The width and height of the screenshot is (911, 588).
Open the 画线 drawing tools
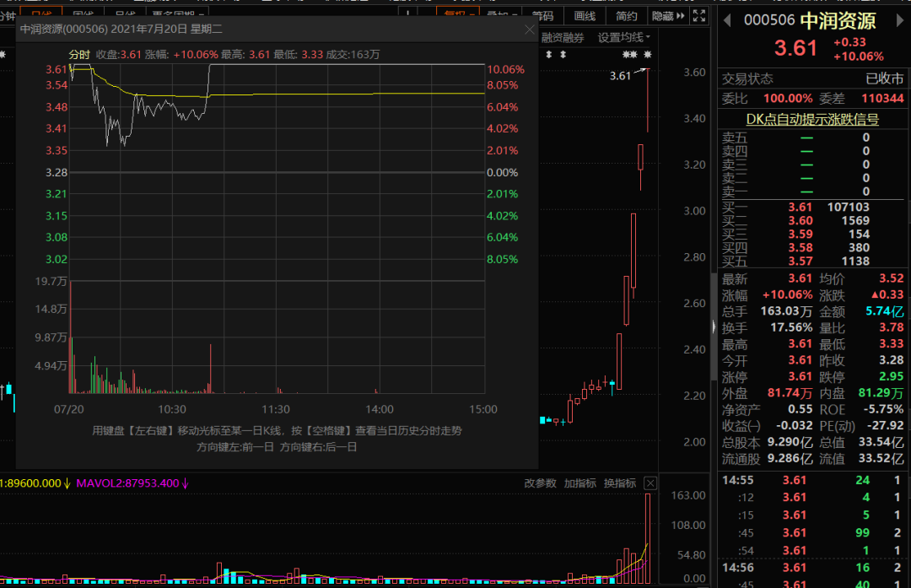click(x=585, y=16)
